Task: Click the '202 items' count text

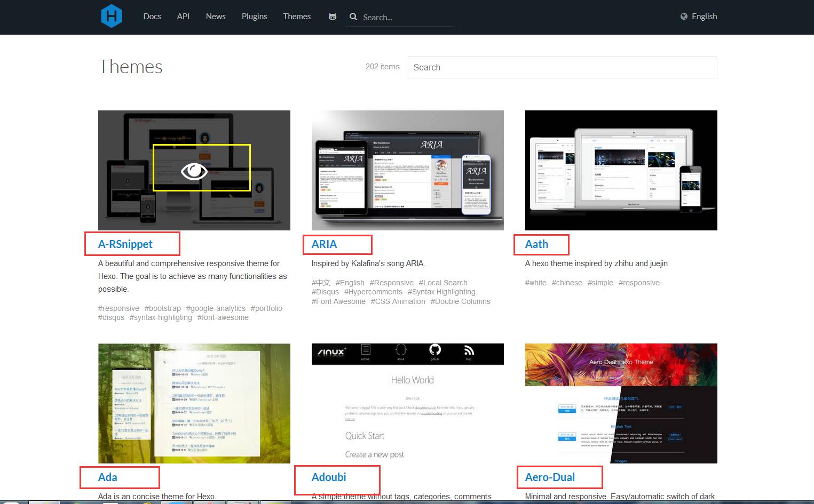Action: 382,67
